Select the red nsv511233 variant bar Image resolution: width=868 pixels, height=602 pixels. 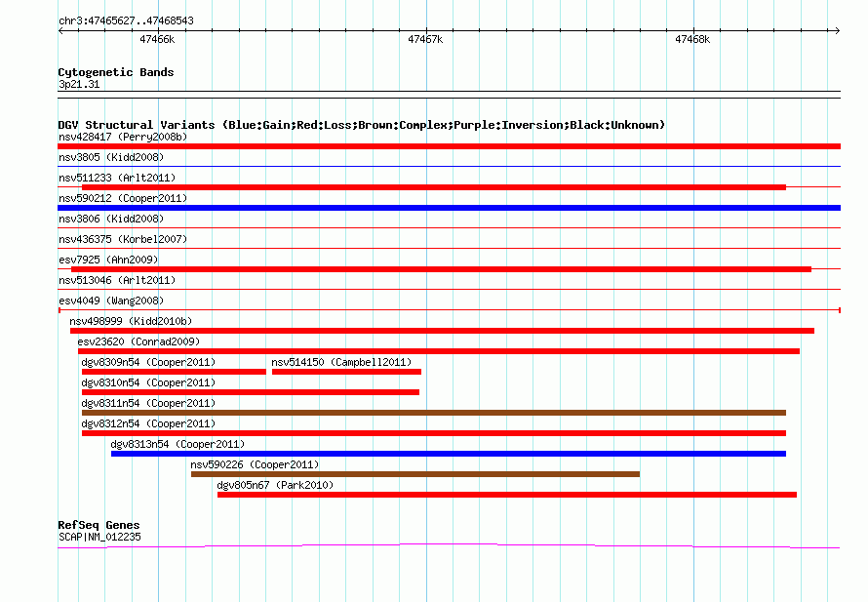pos(434,187)
